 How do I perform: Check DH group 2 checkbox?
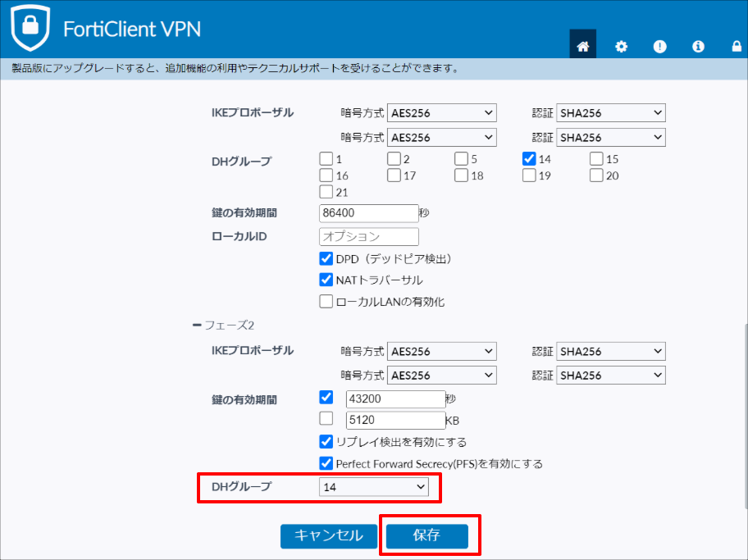tap(394, 158)
